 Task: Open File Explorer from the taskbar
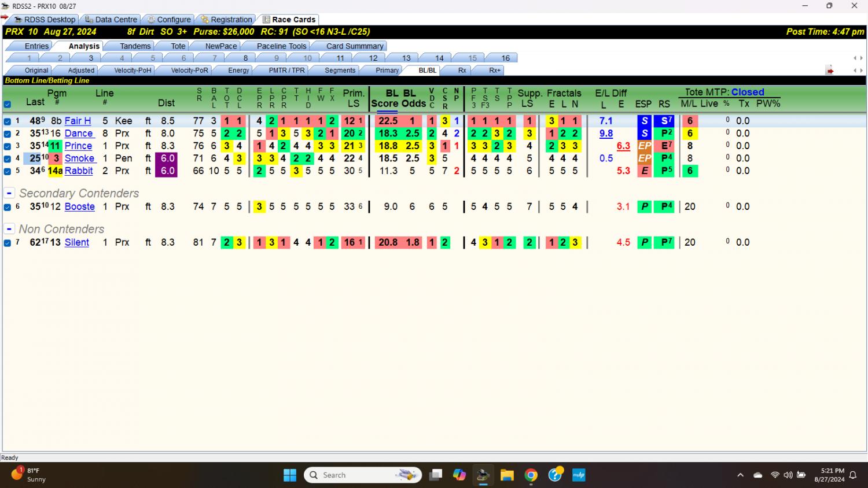pyautogui.click(x=507, y=475)
